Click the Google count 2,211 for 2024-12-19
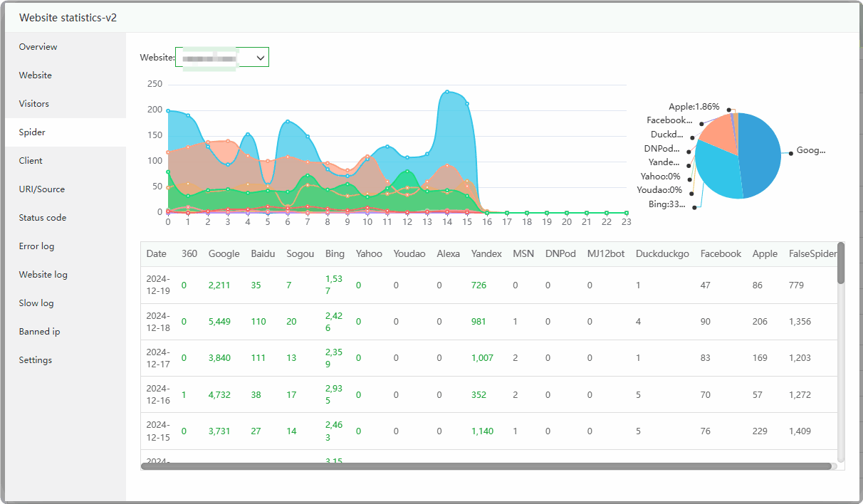 pyautogui.click(x=219, y=285)
